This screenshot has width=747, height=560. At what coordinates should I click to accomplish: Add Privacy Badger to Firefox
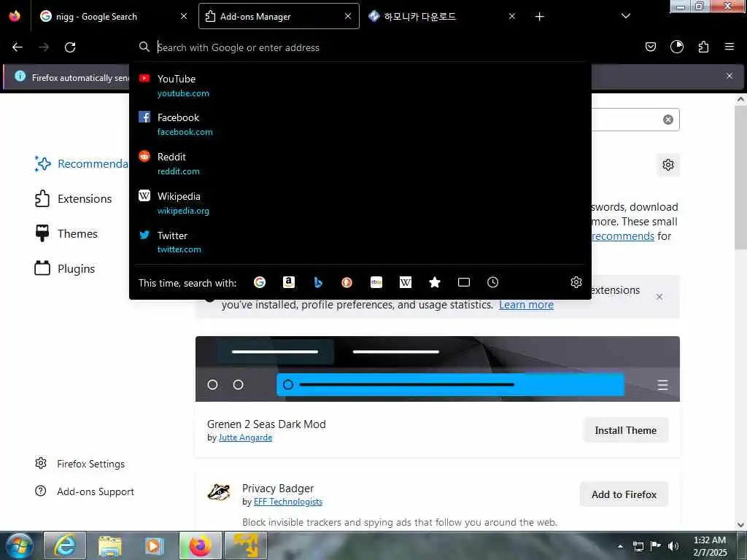point(624,494)
